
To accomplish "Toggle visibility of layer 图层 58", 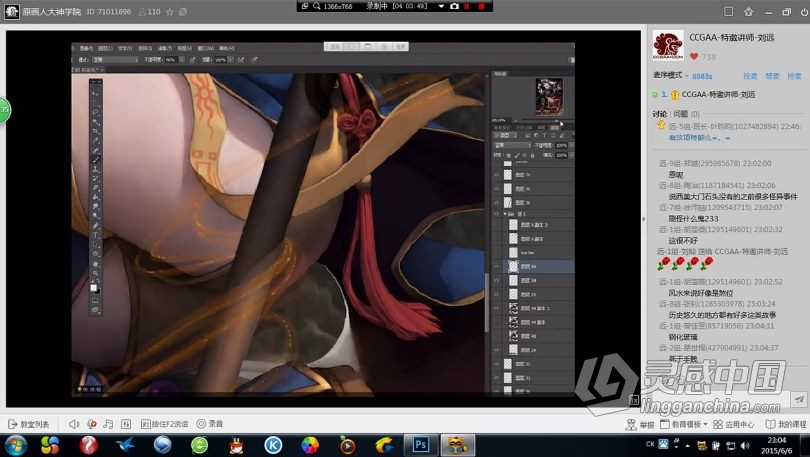I will [x=496, y=280].
